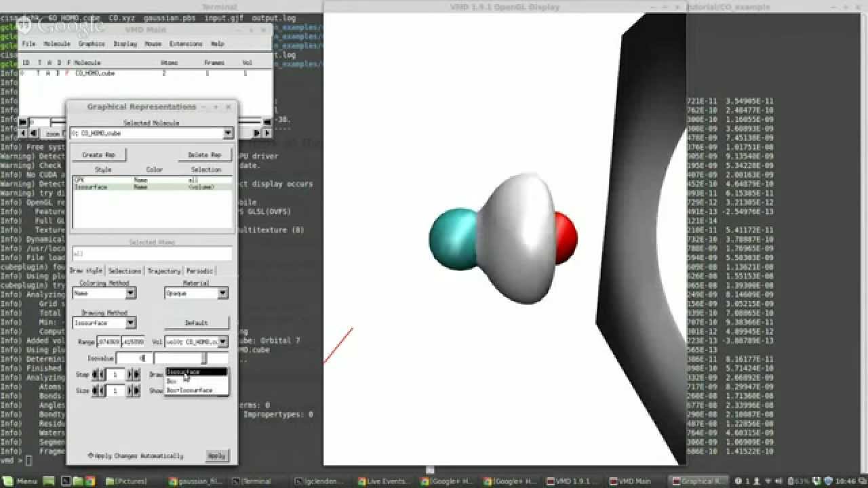
Task: Select the CO_HOMO.cube molecule row
Action: click(145, 73)
